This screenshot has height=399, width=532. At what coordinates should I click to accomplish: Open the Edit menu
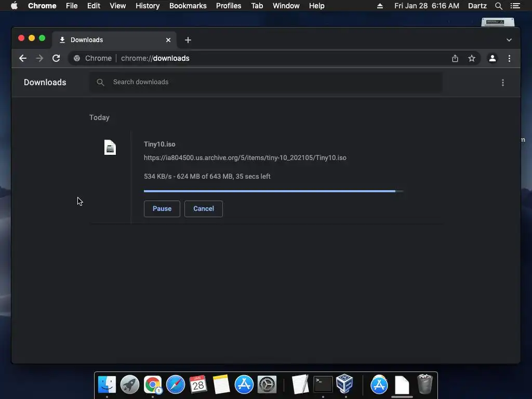tap(94, 6)
